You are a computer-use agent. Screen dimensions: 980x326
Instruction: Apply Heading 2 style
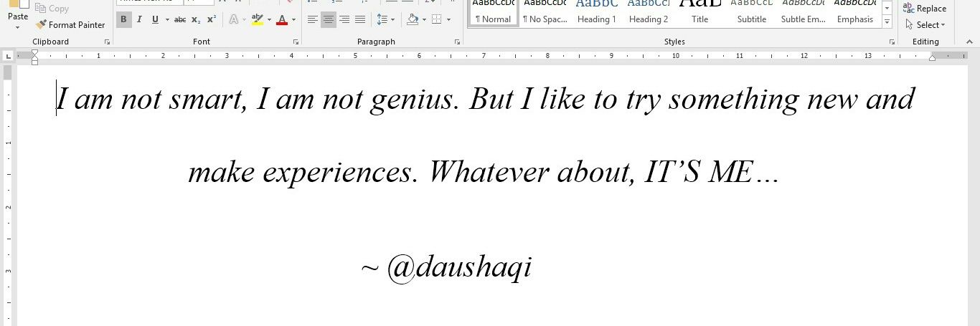649,12
